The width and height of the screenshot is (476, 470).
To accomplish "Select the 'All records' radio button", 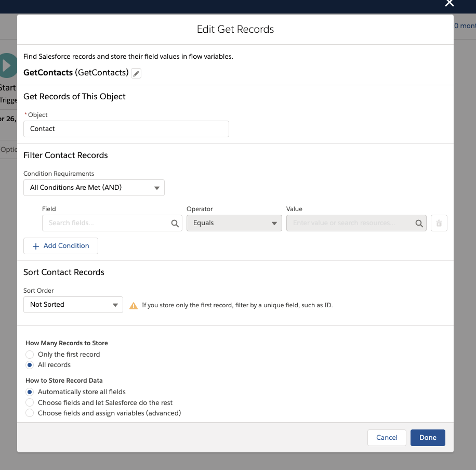I will pos(30,365).
